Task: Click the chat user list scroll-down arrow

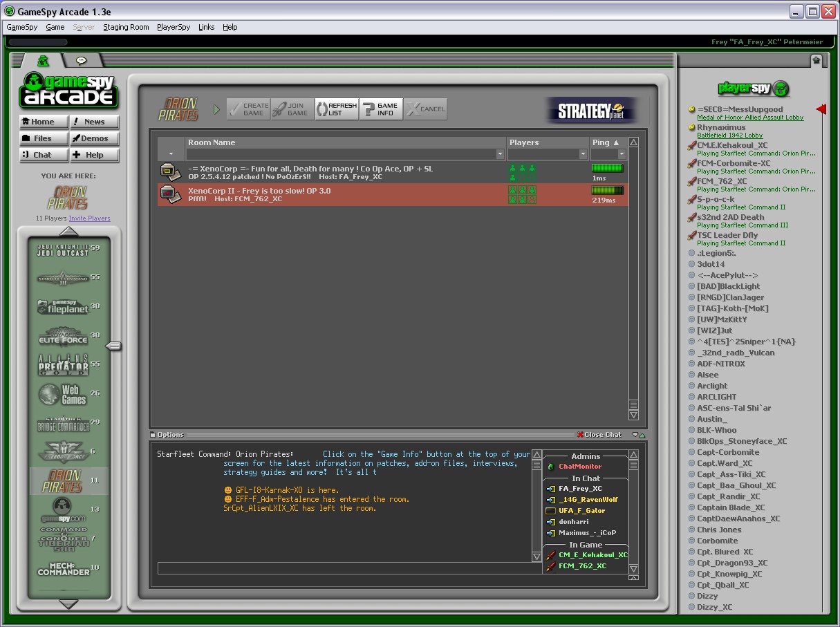Action: (x=634, y=569)
